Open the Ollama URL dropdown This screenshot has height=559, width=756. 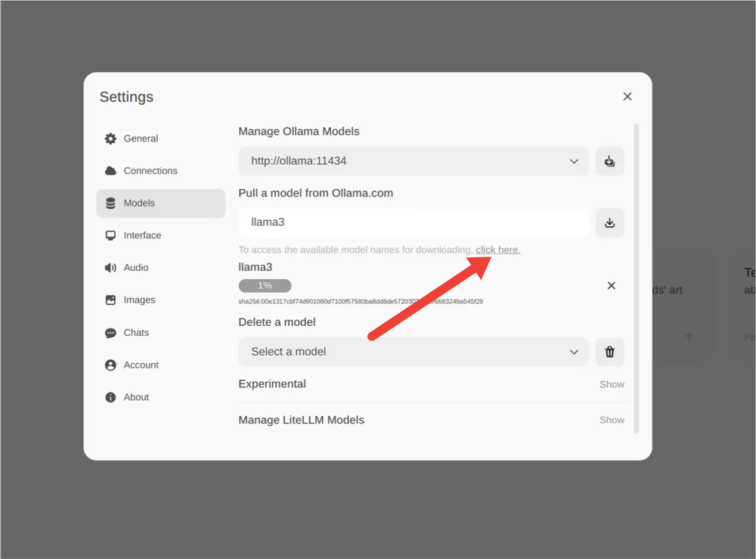(413, 161)
